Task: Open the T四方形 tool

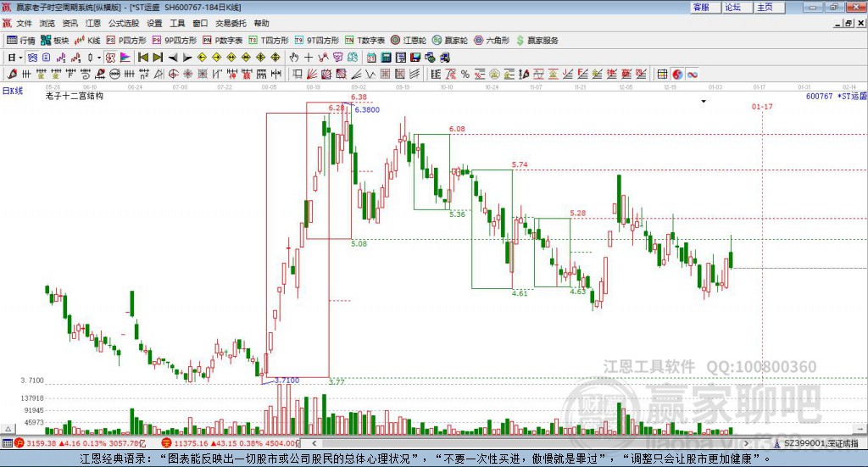Action: click(269, 41)
